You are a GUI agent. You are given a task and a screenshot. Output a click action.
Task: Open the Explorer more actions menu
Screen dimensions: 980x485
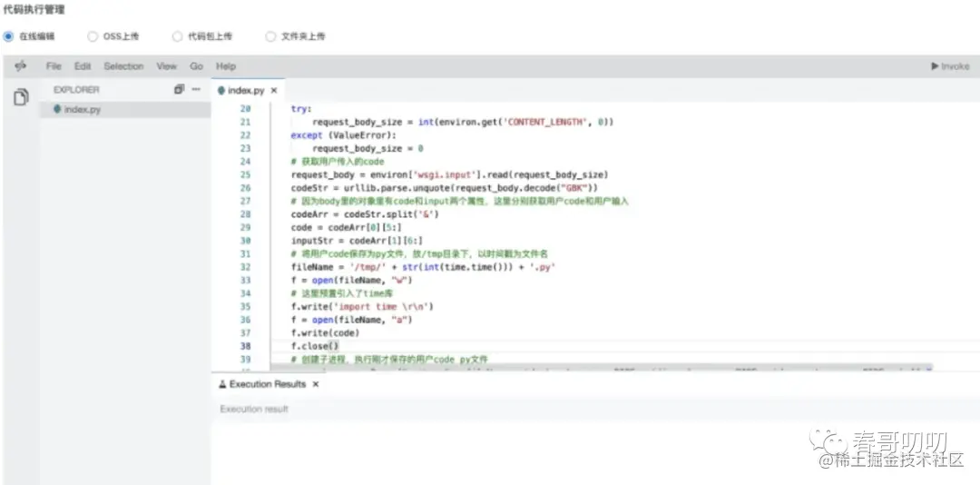click(196, 90)
